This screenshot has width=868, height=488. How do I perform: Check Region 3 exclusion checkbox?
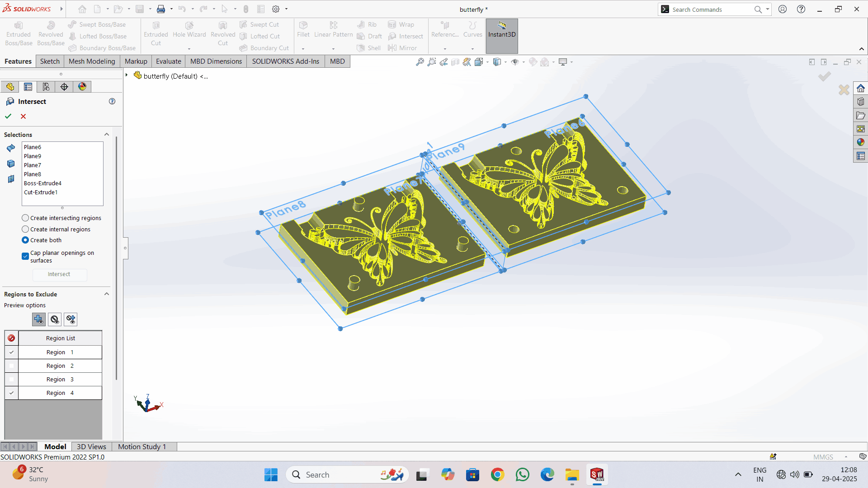[x=11, y=379]
